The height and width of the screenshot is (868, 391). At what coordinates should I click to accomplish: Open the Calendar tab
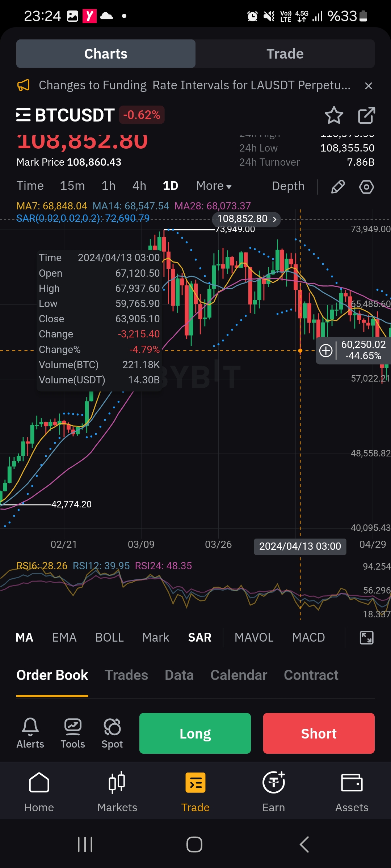pos(239,675)
